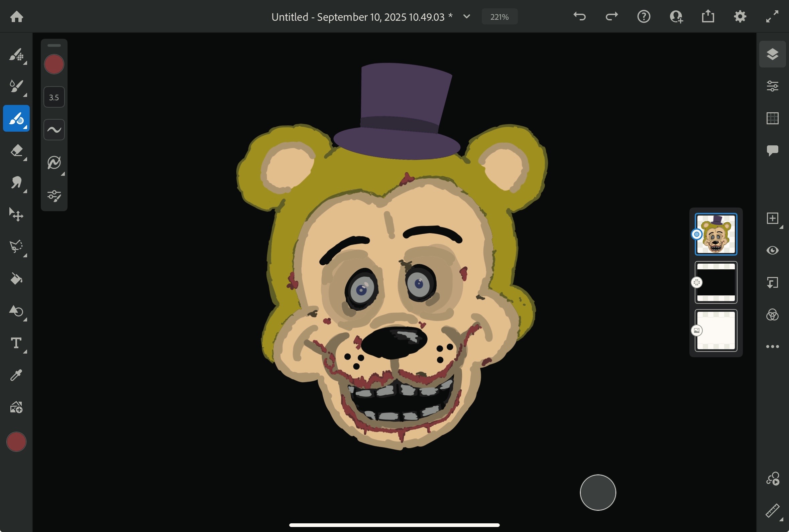
Task: Open the Comments panel
Action: pos(772,150)
